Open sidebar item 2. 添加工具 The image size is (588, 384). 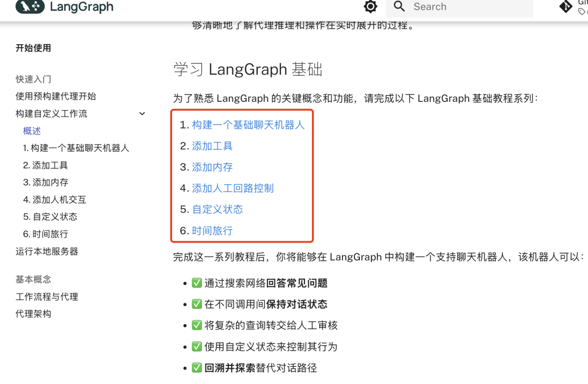pyautogui.click(x=45, y=166)
